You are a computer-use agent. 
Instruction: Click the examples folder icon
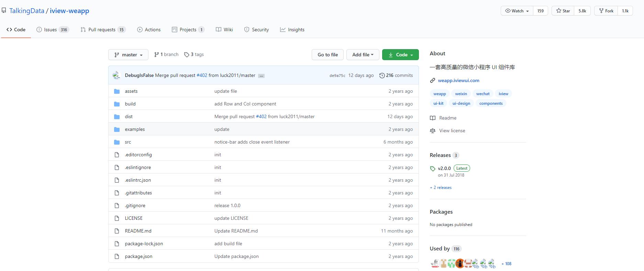tap(117, 129)
